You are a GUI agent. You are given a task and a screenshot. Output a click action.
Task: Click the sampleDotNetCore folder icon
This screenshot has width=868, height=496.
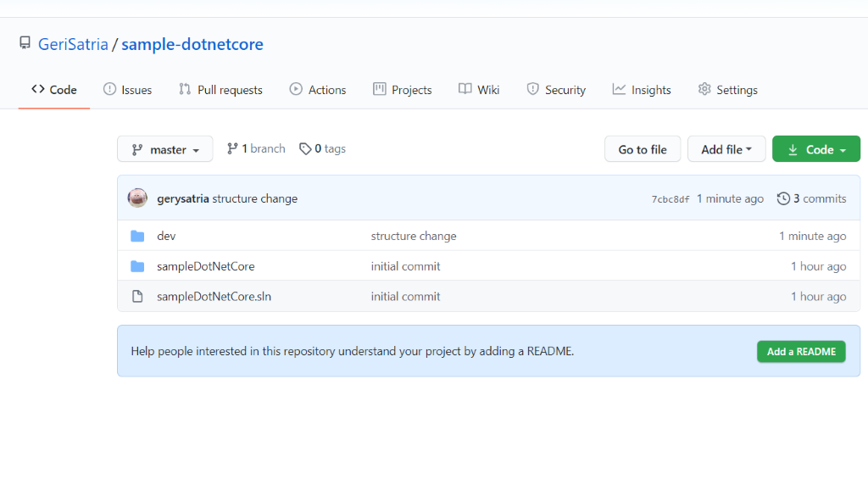point(137,266)
